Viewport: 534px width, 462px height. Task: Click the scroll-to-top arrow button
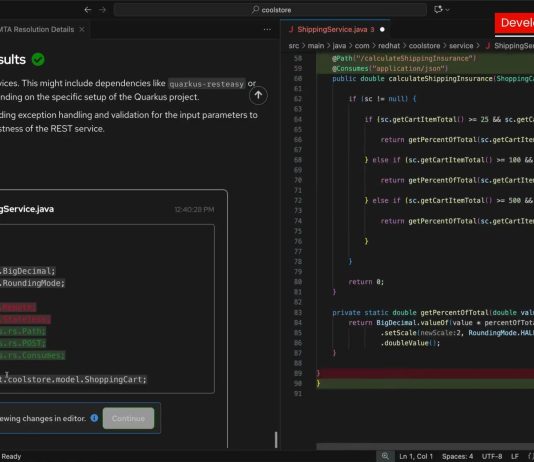click(258, 96)
